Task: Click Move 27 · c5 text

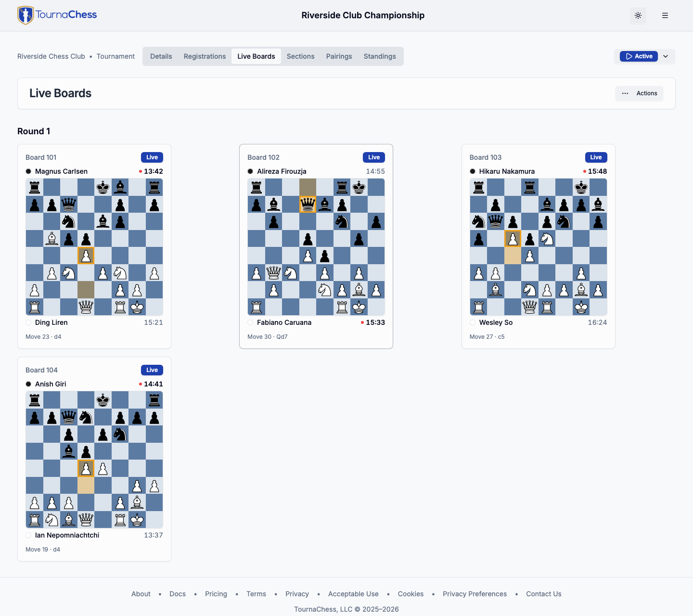Action: [487, 337]
